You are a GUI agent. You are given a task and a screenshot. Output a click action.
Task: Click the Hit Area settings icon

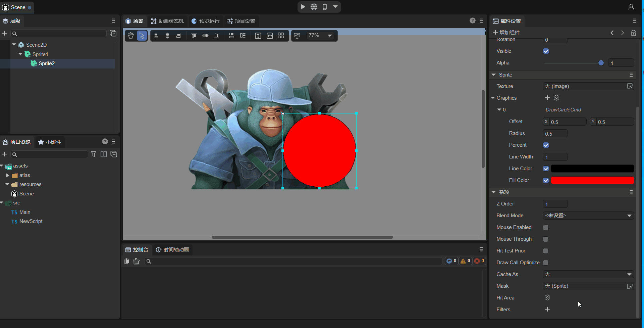point(547,297)
